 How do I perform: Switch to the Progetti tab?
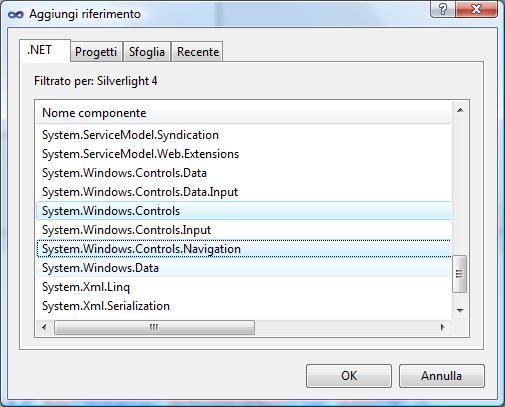96,52
